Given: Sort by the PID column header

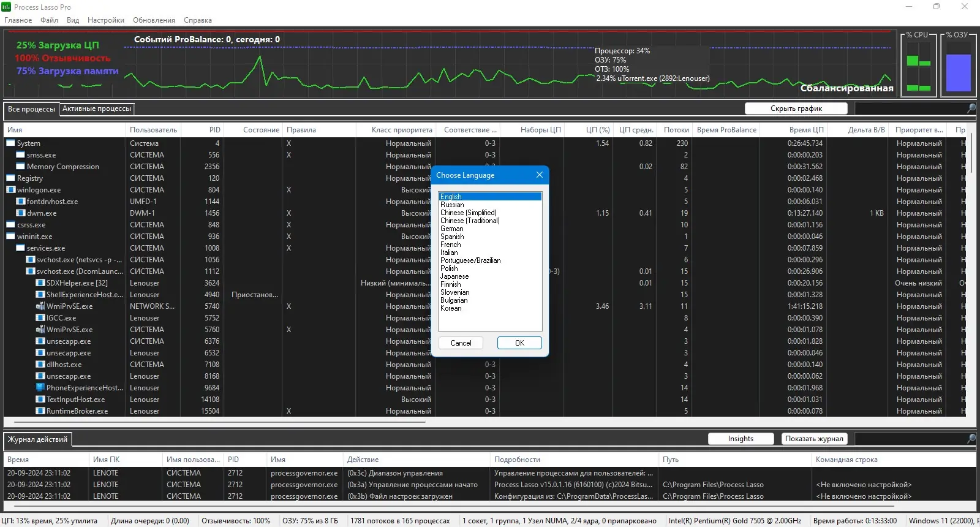Looking at the screenshot, I should coord(202,130).
